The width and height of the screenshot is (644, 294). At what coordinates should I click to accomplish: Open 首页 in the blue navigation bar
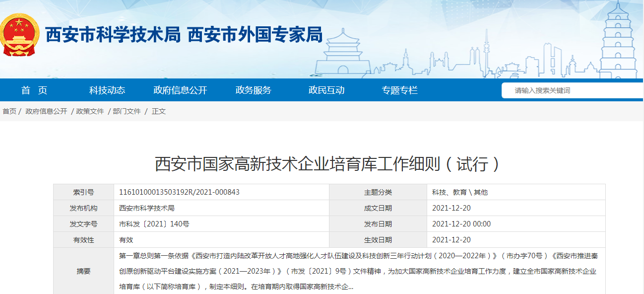click(34, 90)
